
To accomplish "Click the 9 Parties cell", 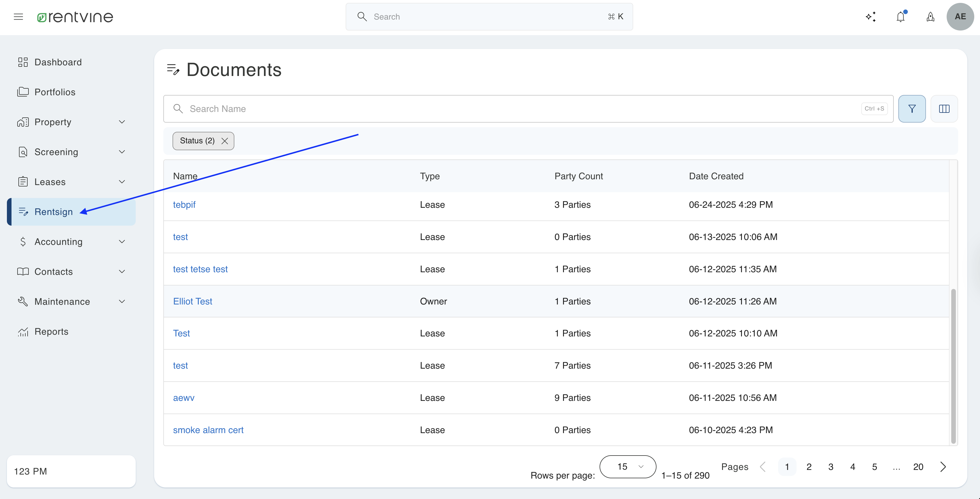I will [573, 398].
